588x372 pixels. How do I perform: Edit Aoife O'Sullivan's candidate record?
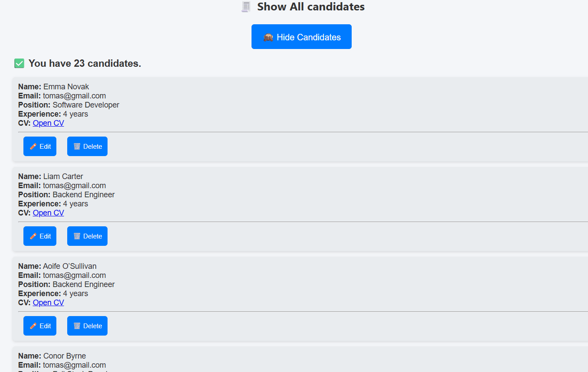[x=40, y=326]
